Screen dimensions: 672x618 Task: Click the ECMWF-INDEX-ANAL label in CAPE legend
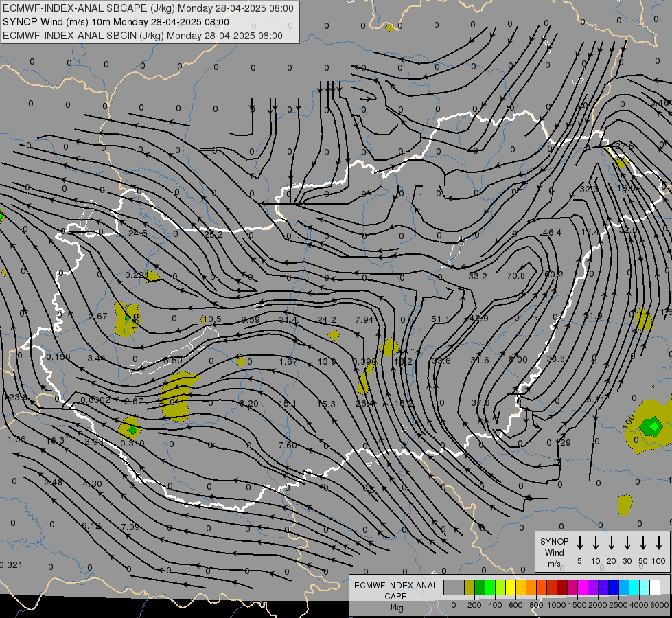point(395,586)
